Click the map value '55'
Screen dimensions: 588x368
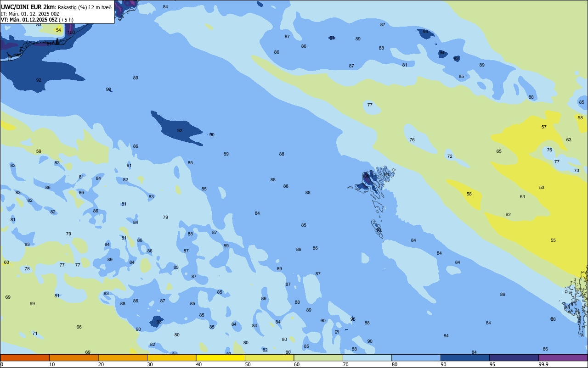coord(553,240)
